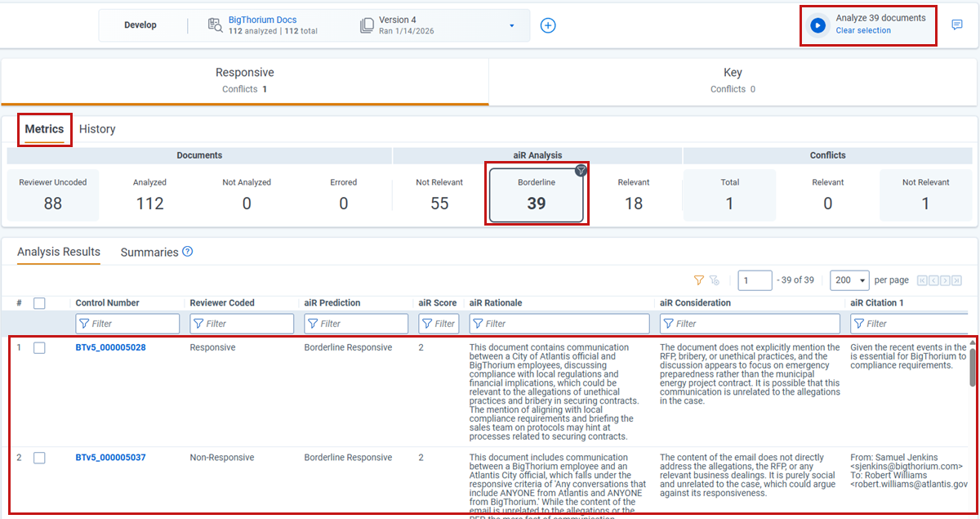Switch to the Responsive tab
The height and width of the screenshot is (519, 980).
[x=244, y=81]
